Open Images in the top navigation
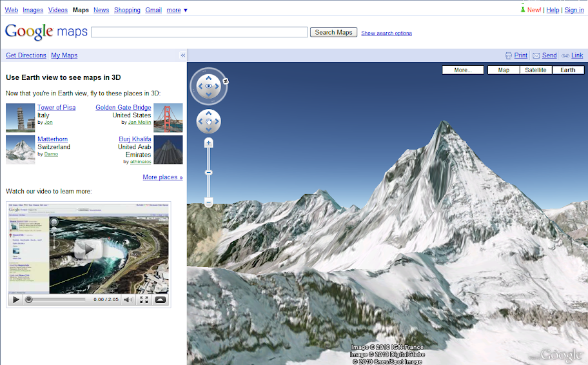This screenshot has width=588, height=365. [x=33, y=10]
